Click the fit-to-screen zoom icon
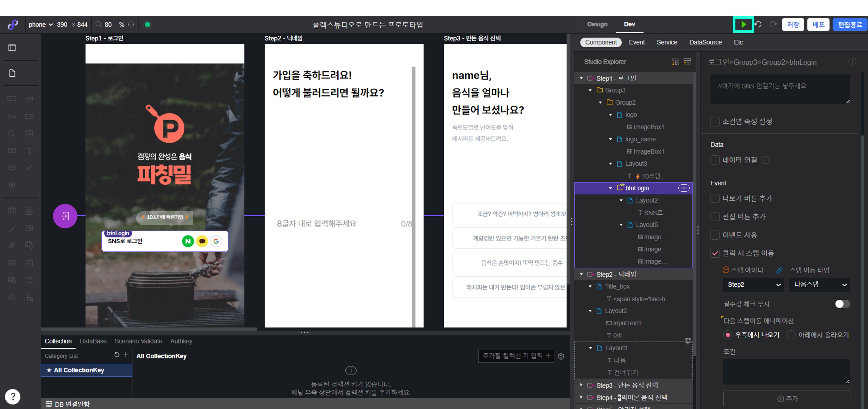The width and height of the screenshot is (868, 409). pos(131,24)
